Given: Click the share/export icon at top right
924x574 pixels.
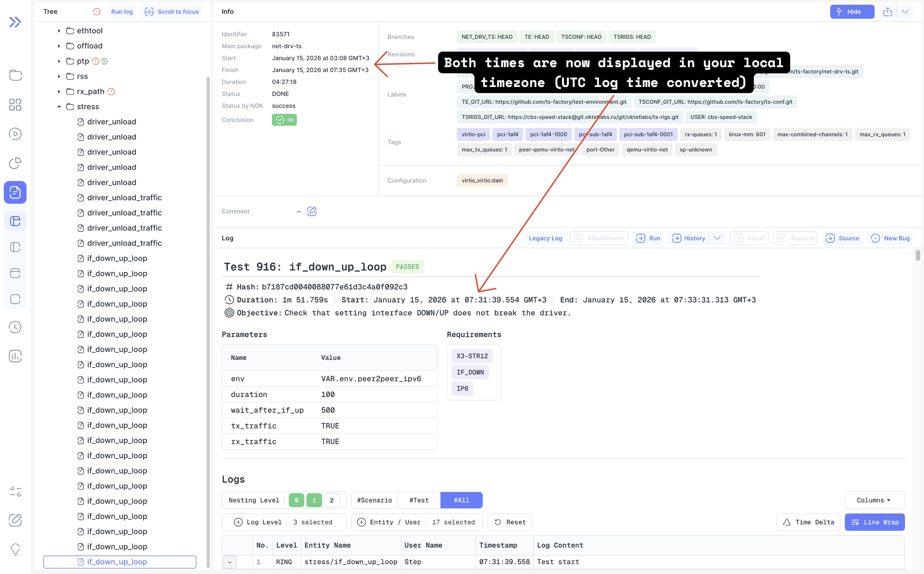Looking at the screenshot, I should pyautogui.click(x=887, y=12).
